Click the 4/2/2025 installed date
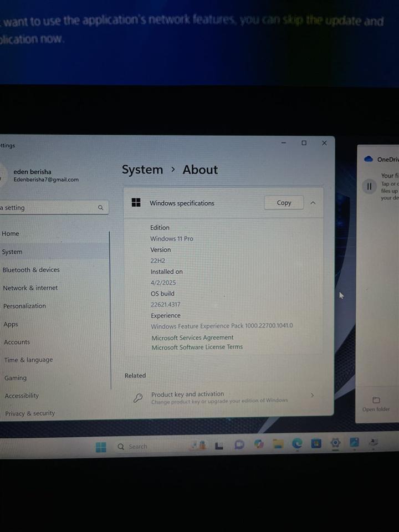The image size is (399, 532). pyautogui.click(x=163, y=283)
